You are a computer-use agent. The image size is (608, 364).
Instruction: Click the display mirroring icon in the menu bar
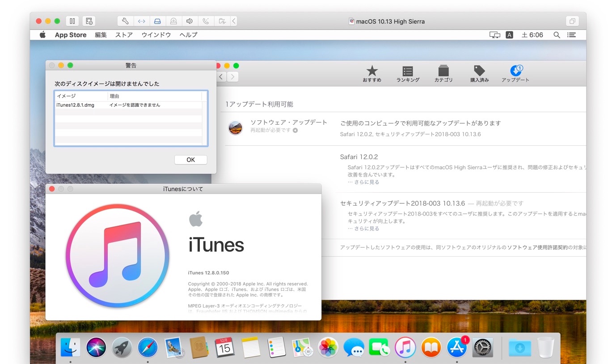point(494,35)
